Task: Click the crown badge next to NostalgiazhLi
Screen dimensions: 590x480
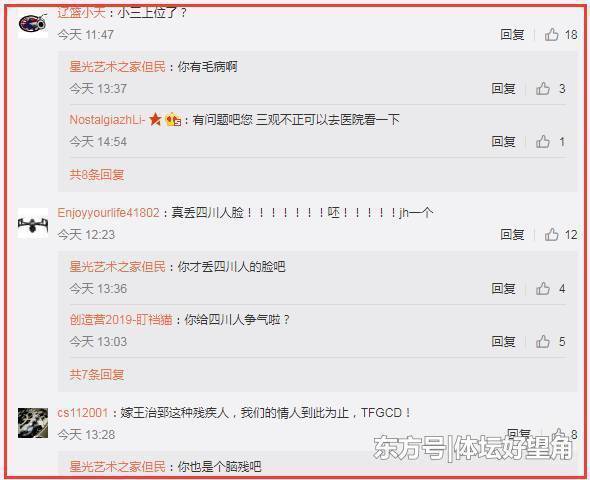Action: (x=173, y=120)
